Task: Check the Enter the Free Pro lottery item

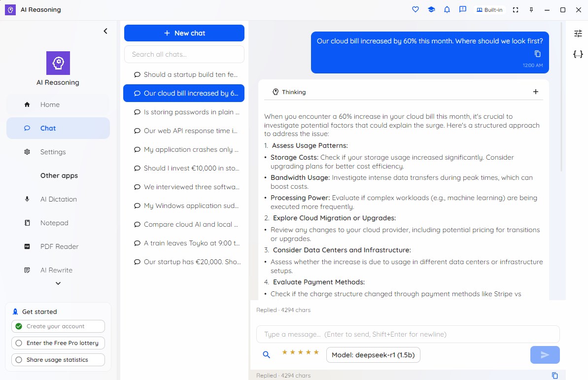Action: tap(58, 343)
